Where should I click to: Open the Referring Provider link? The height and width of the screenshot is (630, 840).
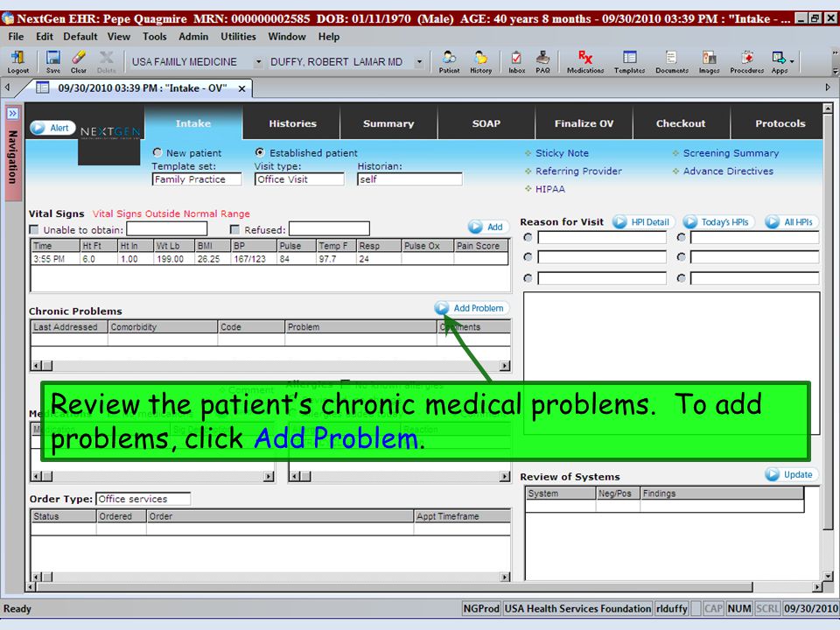tap(578, 171)
